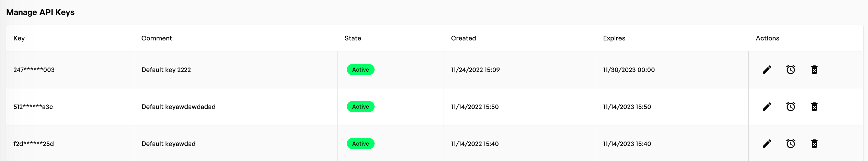Edit the 512******a3c key row
Viewport: 868px width, 161px height.
coord(767,107)
